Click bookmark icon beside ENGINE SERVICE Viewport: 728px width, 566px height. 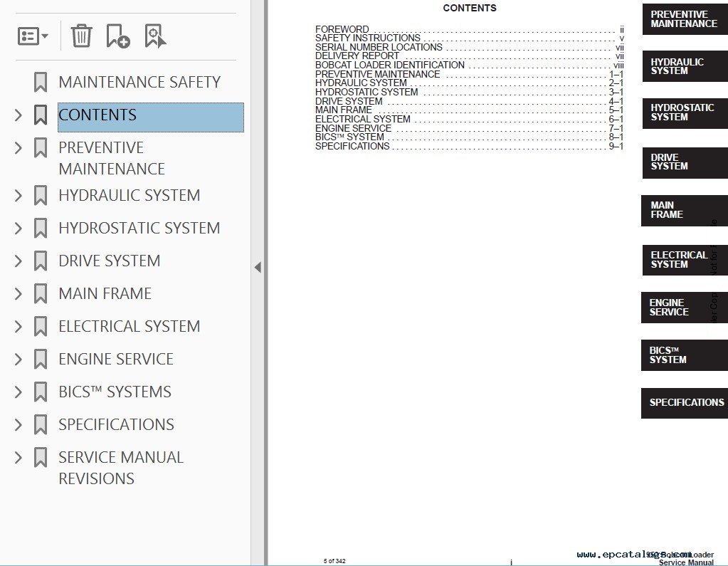[x=41, y=359]
